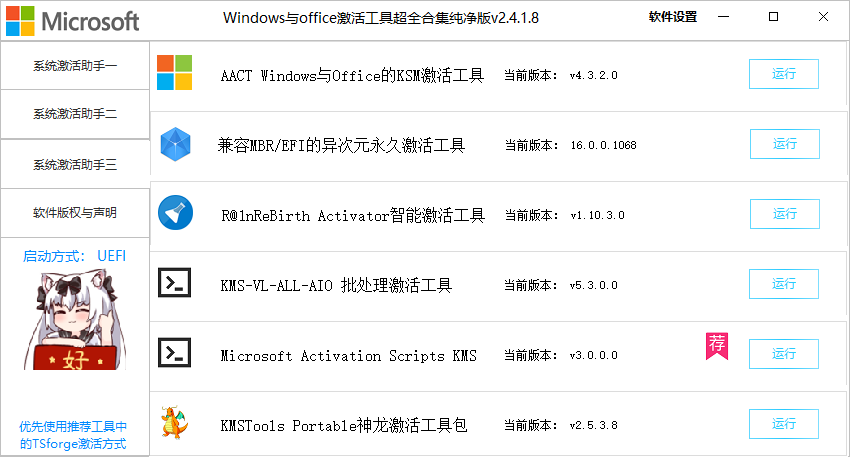Click the pink 荐 recommended badge
The height and width of the screenshot is (457, 850).
click(x=717, y=346)
